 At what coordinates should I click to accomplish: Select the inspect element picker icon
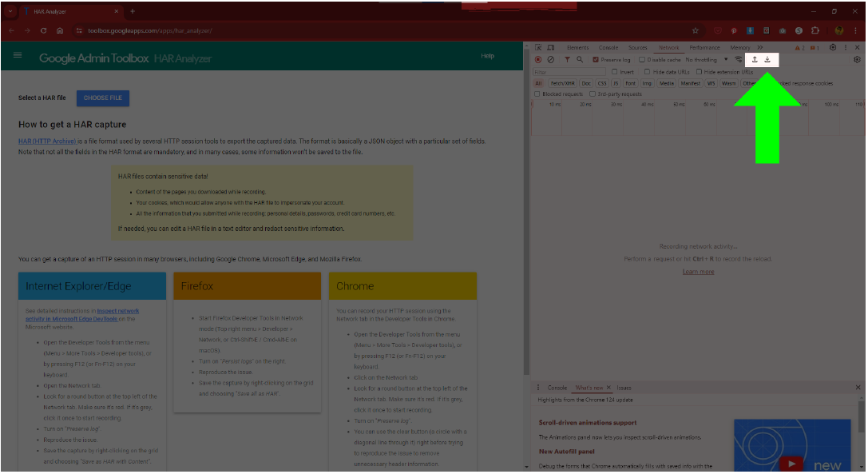point(538,48)
